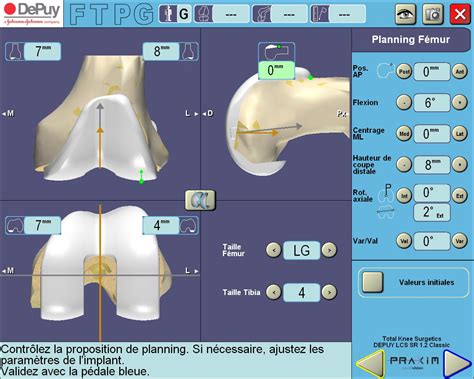Click the lateral posterior condyle icon
Image resolution: width=474 pixels, height=379 pixels.
point(189,225)
